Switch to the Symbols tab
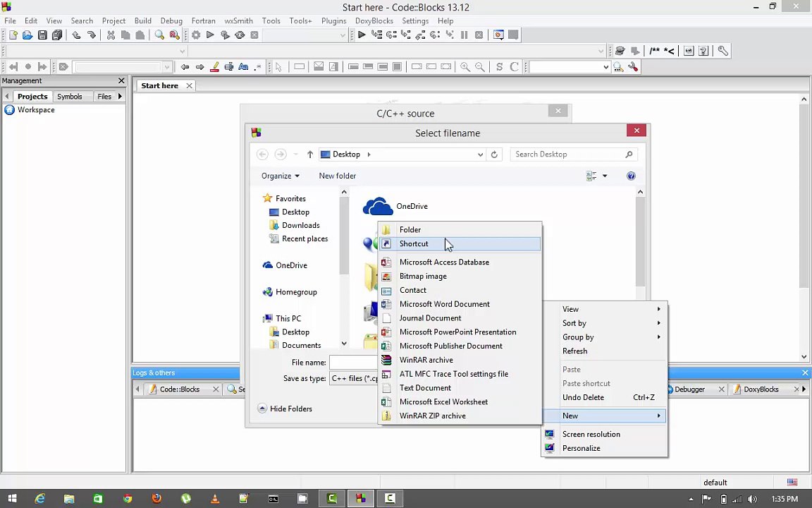 69,97
